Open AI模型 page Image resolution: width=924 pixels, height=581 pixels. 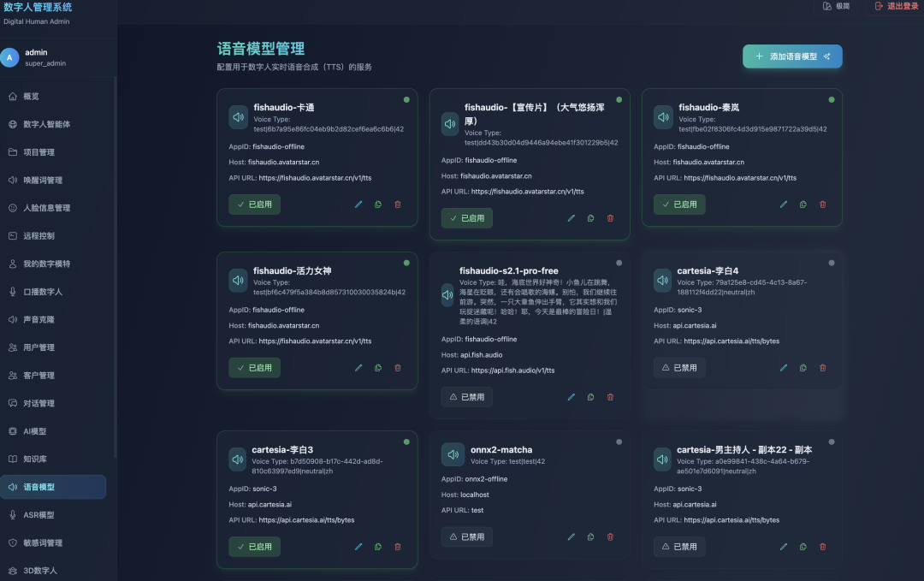click(x=53, y=431)
